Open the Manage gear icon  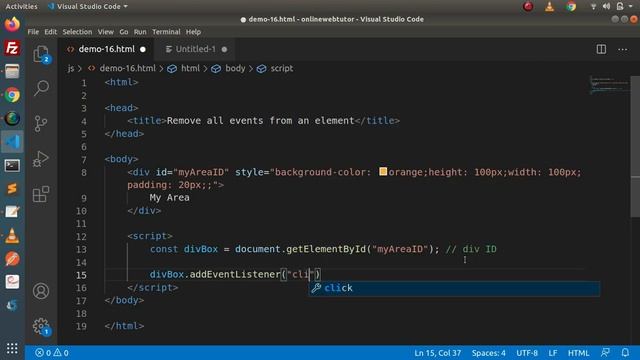click(x=41, y=327)
